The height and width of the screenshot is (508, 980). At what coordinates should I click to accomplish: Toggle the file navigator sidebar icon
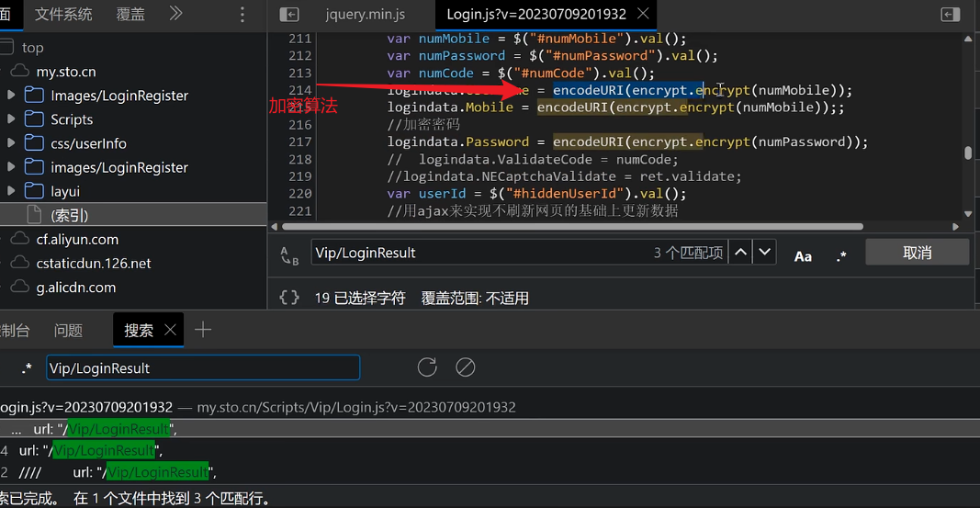(289, 15)
